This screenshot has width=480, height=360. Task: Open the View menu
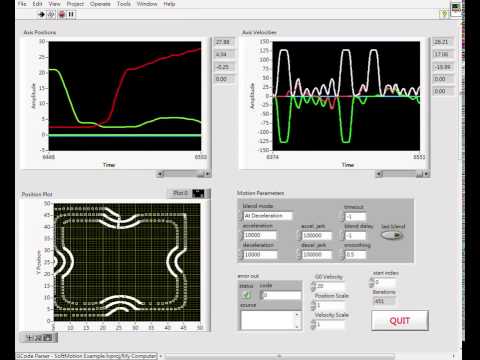(54, 4)
